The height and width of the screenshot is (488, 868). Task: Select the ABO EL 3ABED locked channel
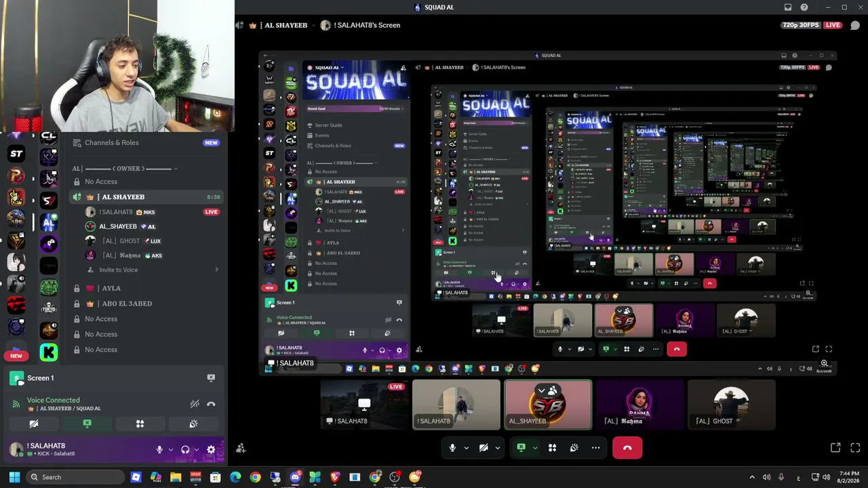pyautogui.click(x=146, y=304)
